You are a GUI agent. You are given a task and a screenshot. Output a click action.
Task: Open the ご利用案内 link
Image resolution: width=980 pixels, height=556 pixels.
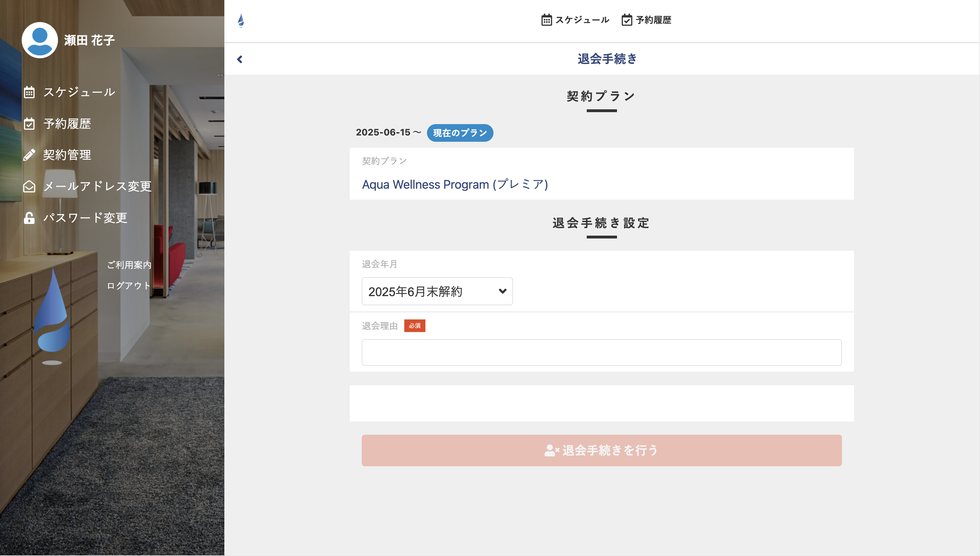(129, 265)
